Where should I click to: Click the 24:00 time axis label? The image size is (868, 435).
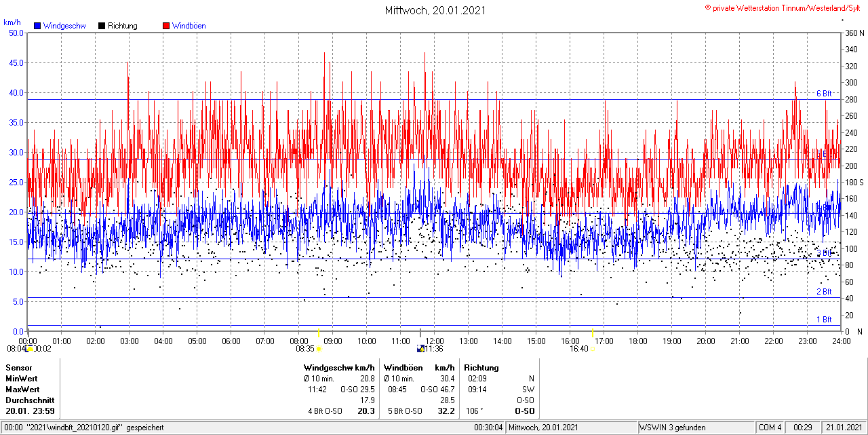coord(842,341)
